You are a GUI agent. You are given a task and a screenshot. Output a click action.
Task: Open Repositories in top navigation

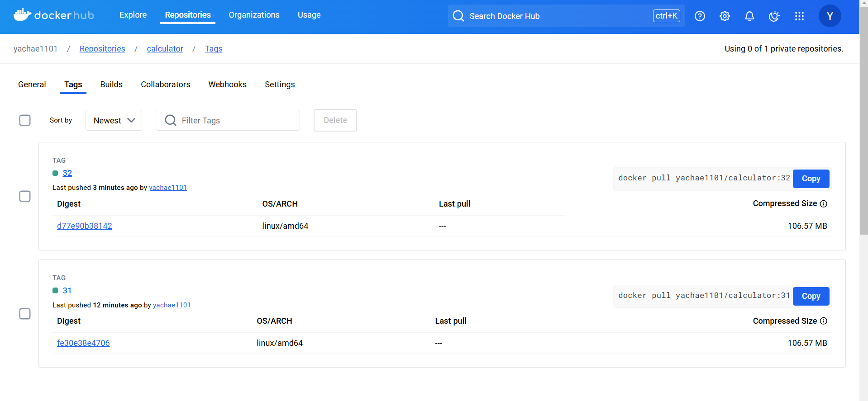pos(188,15)
